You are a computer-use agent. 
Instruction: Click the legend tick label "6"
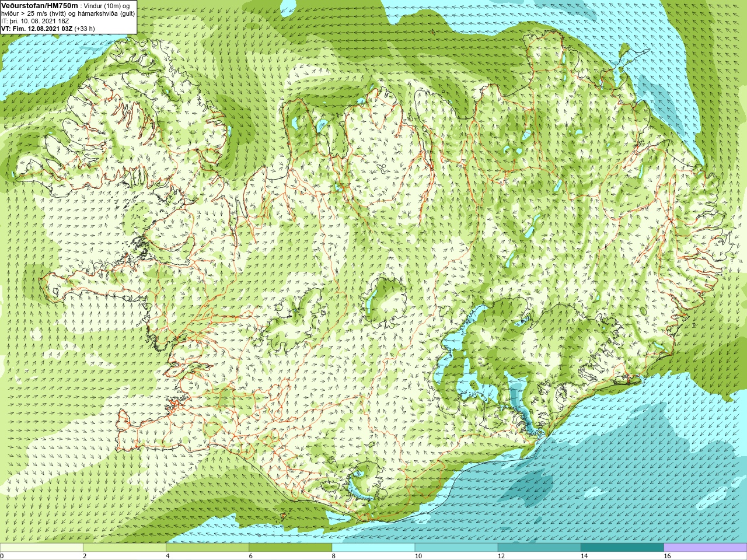[251, 556]
